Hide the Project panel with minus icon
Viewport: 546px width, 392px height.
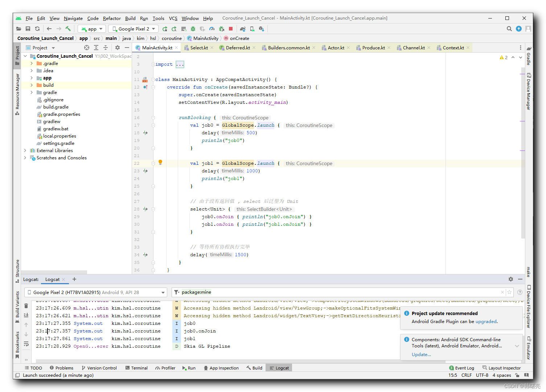click(x=127, y=48)
